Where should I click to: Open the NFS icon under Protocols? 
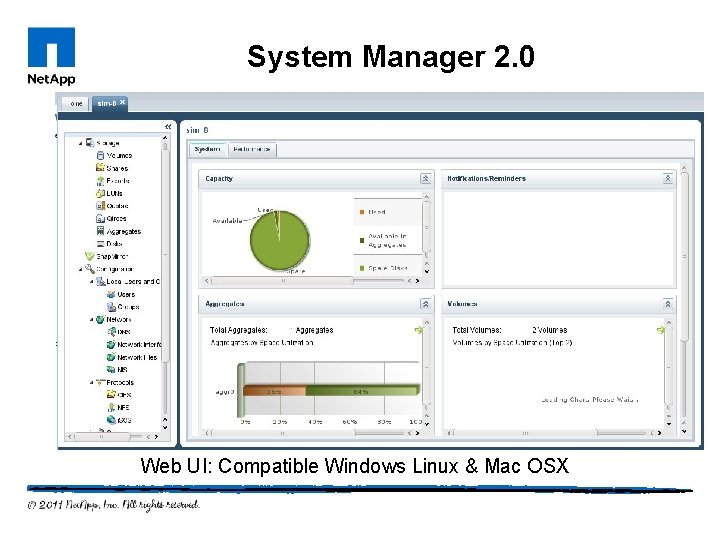point(111,407)
